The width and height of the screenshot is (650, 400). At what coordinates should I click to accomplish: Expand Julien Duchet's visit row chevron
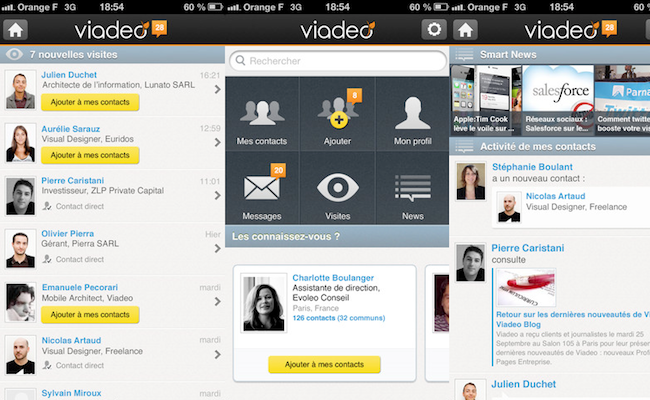tap(217, 89)
